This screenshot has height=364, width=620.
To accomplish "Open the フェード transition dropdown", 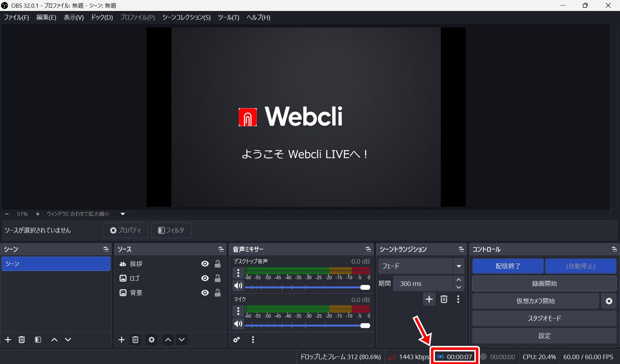I will pyautogui.click(x=459, y=266).
